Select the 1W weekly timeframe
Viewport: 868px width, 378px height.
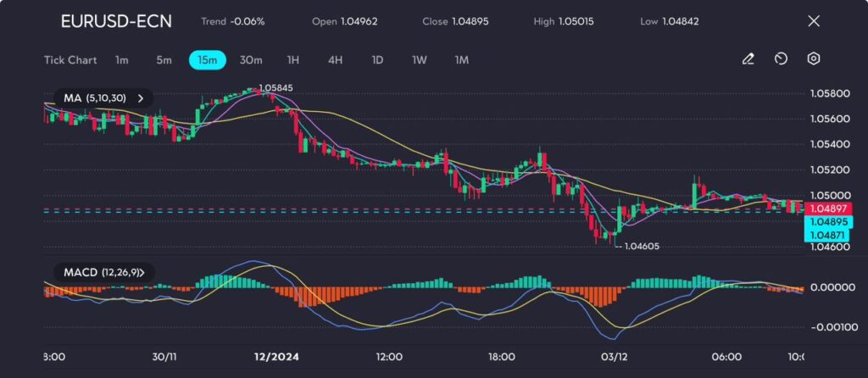[x=420, y=60]
